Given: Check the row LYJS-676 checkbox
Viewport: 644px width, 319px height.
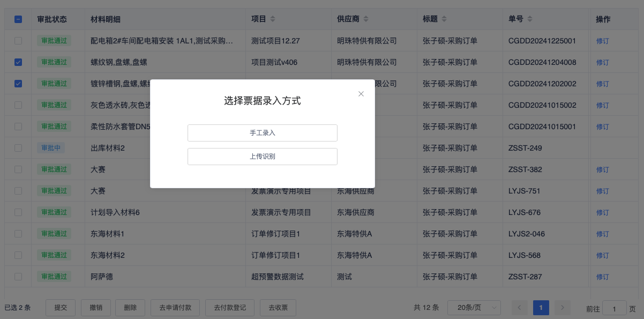Looking at the screenshot, I should click(18, 212).
